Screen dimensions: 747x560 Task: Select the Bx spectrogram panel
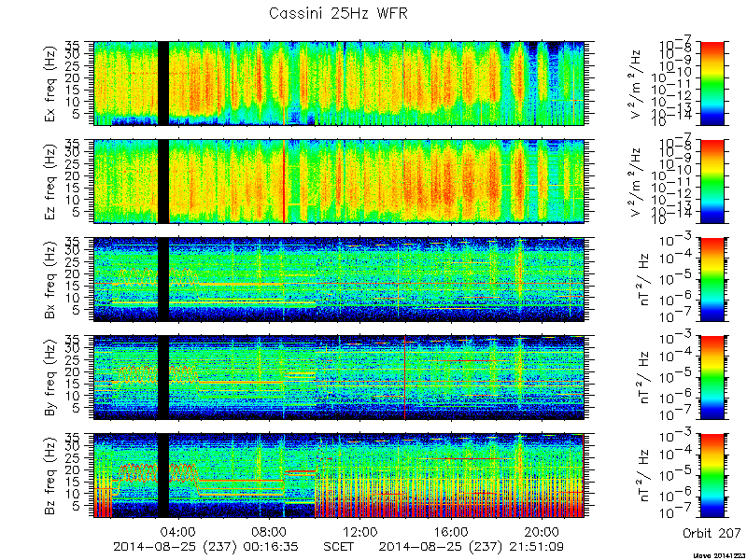(339, 279)
